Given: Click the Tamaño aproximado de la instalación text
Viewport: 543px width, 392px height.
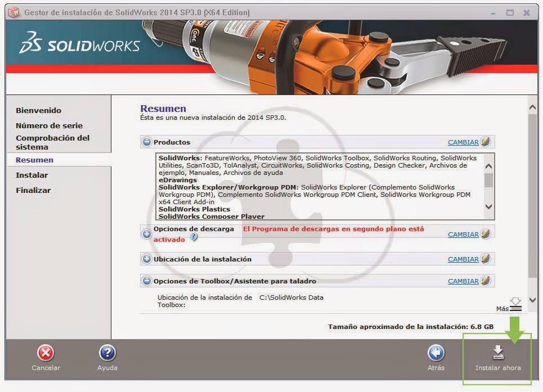Looking at the screenshot, I should [x=411, y=327].
